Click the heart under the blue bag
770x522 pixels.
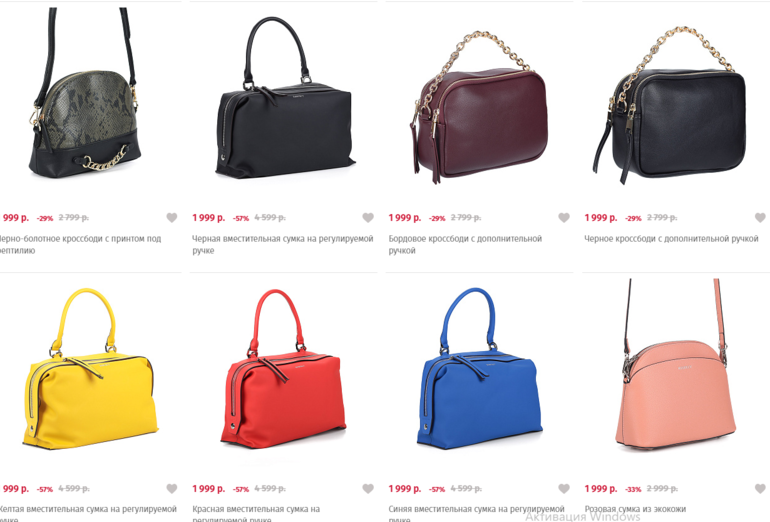pyautogui.click(x=564, y=489)
